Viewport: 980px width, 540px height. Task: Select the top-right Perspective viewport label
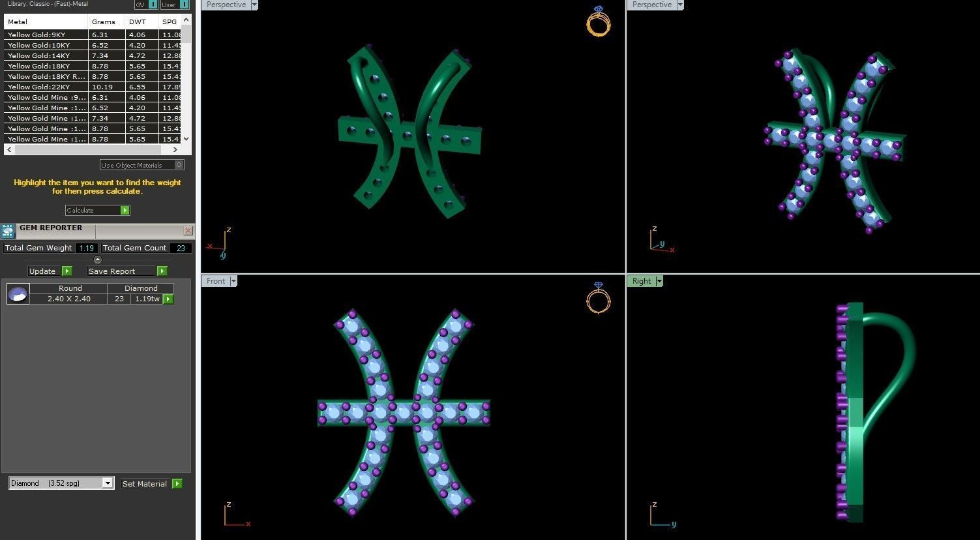(x=652, y=5)
